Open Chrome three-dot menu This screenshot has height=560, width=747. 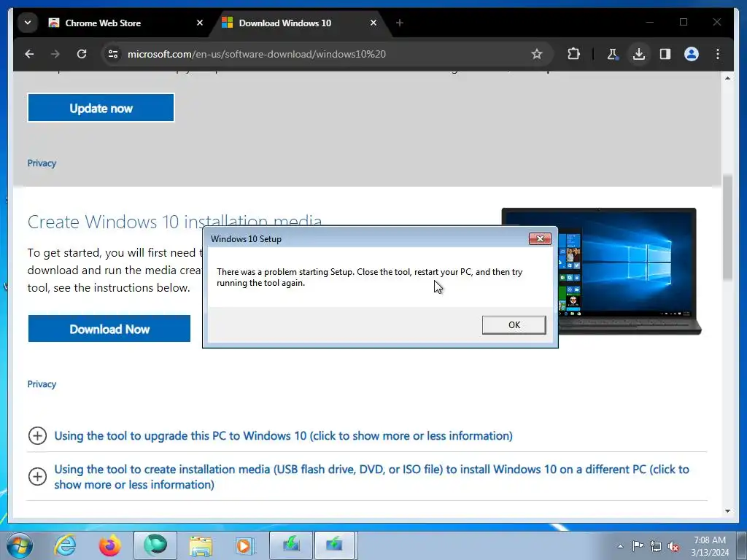[718, 54]
